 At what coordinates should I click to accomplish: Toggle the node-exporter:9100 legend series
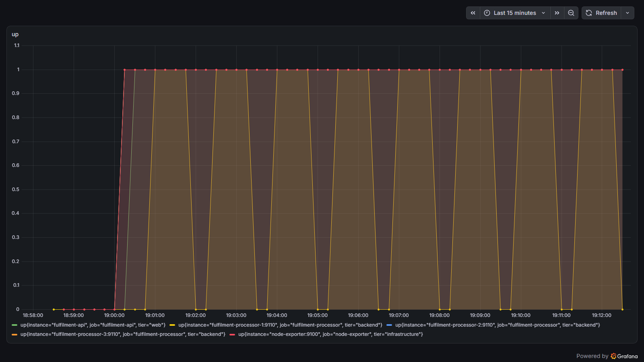[x=330, y=334]
